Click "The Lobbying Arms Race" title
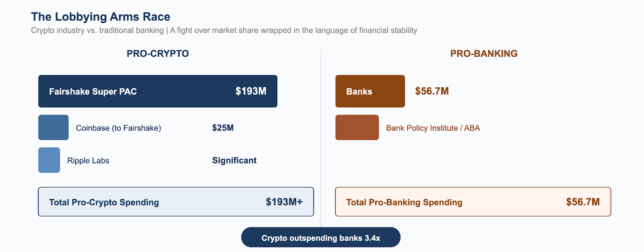The image size is (644, 252). (101, 17)
